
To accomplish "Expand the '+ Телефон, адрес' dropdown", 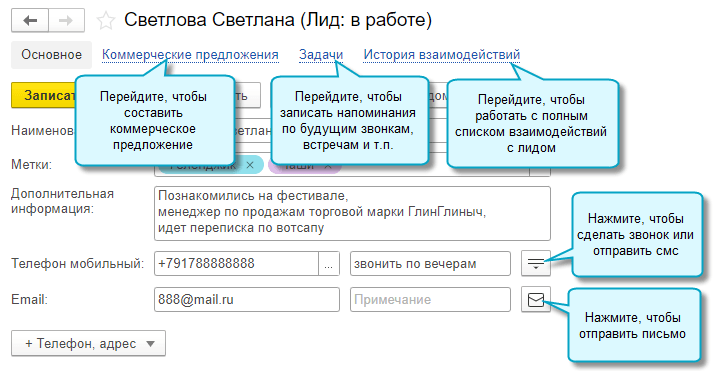I will click(89, 343).
